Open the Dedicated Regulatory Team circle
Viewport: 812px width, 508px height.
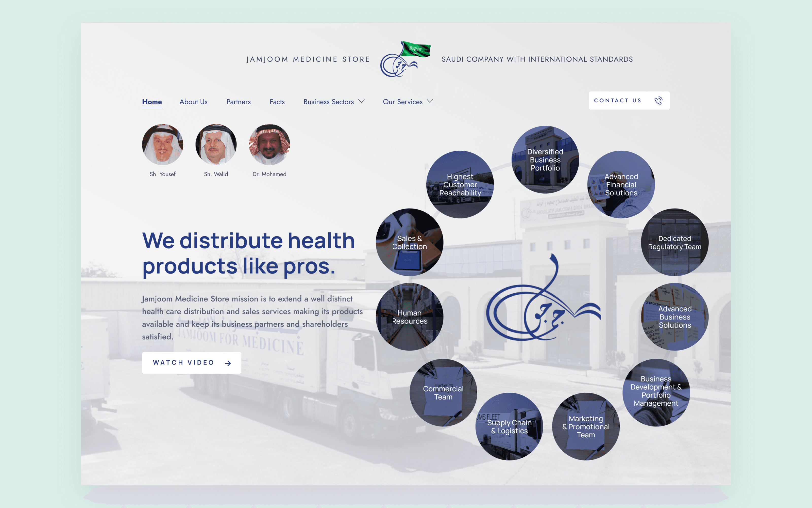675,242
